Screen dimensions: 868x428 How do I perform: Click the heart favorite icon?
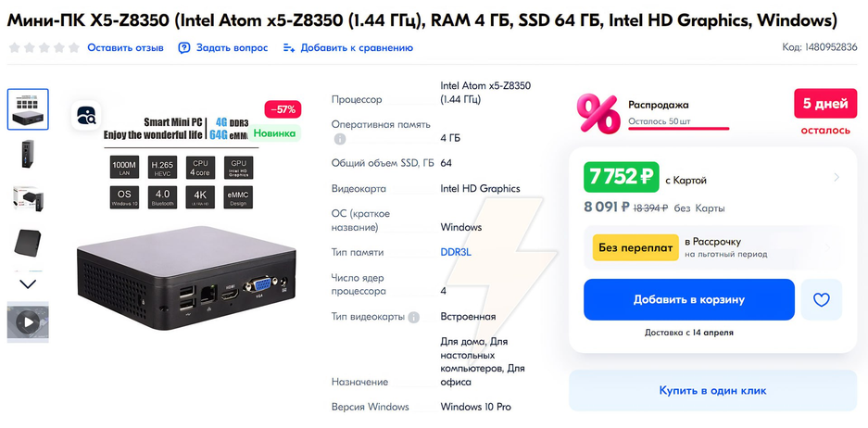(x=821, y=299)
